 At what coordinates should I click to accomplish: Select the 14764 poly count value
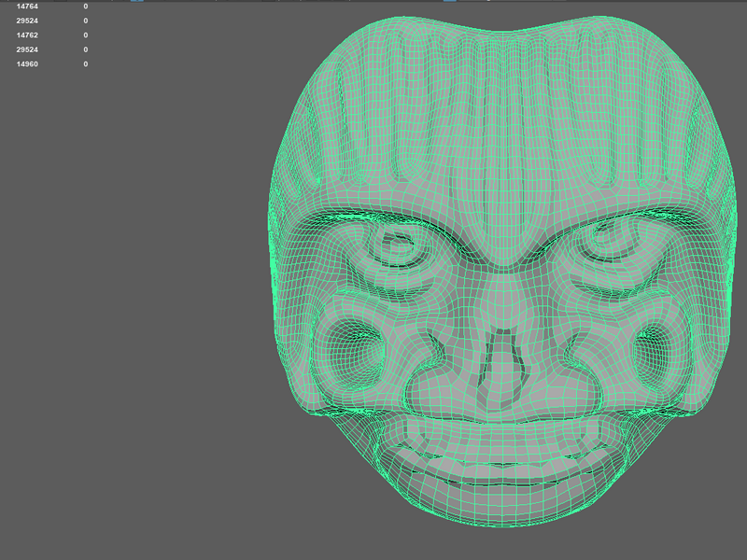coord(27,7)
